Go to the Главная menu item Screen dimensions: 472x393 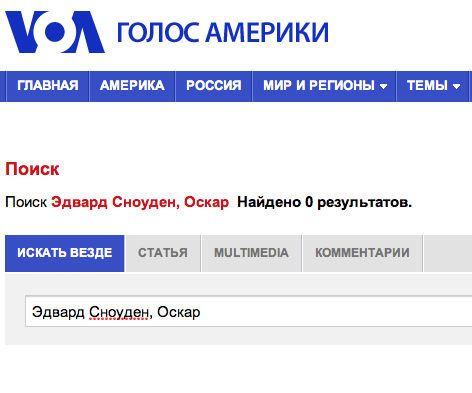[48, 86]
